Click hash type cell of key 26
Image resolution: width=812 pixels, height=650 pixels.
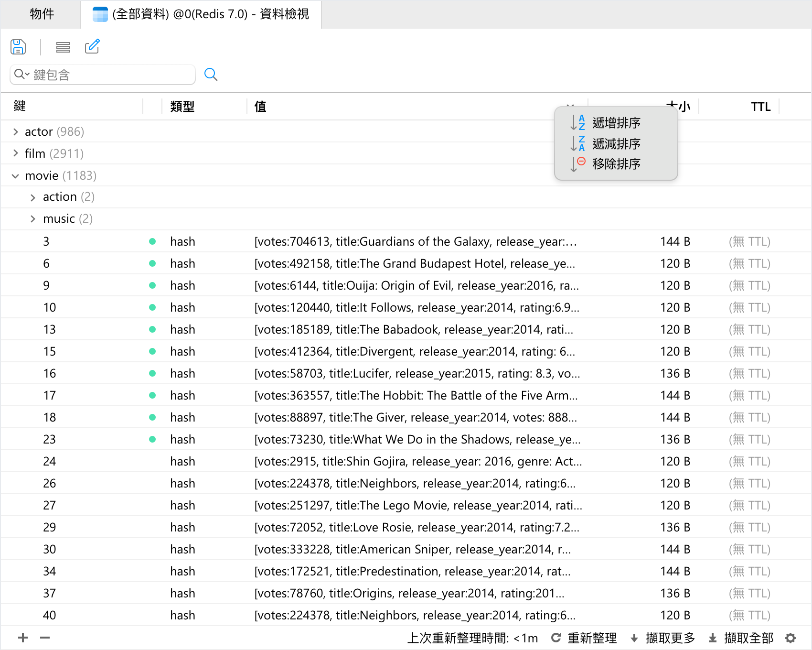tap(182, 483)
